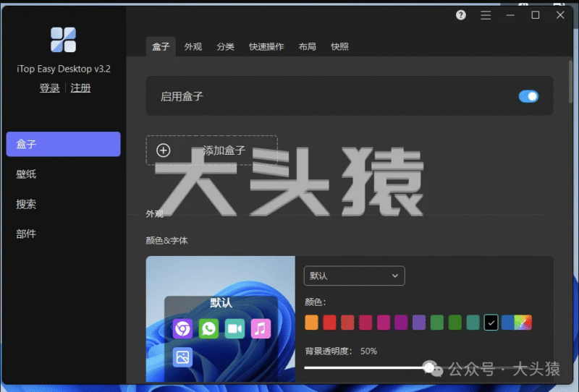The image size is (579, 392).
Task: Pick the medium green color swatch
Action: click(437, 323)
